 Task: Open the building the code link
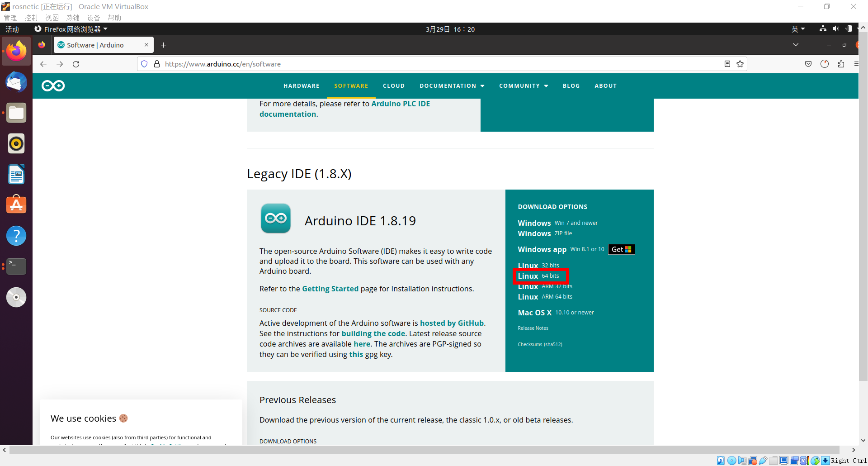373,333
